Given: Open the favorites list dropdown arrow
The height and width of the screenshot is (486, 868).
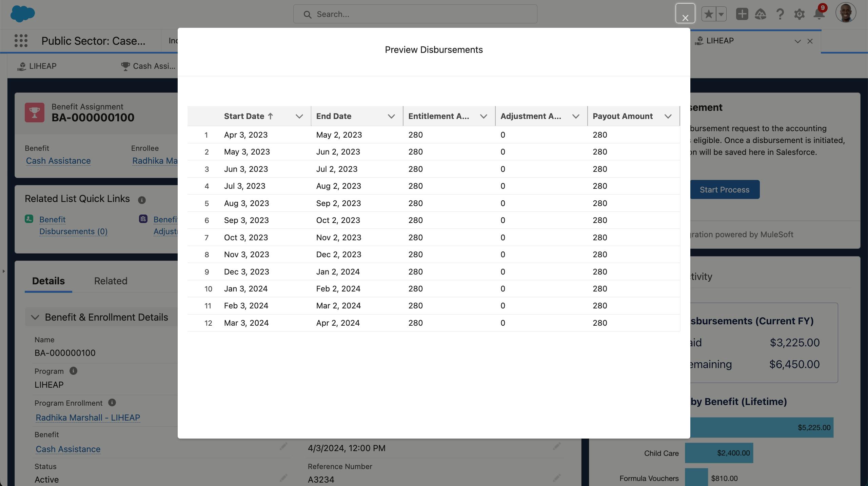Looking at the screenshot, I should [x=721, y=14].
